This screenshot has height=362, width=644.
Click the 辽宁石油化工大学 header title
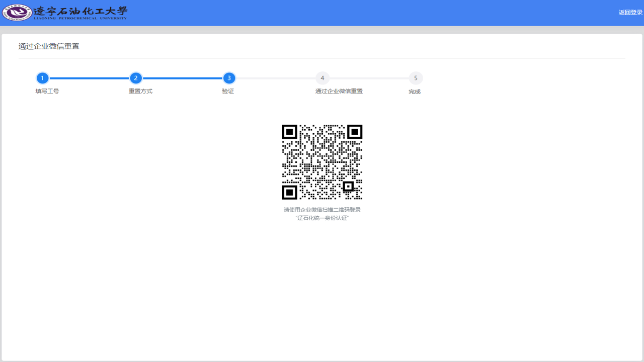pos(80,13)
